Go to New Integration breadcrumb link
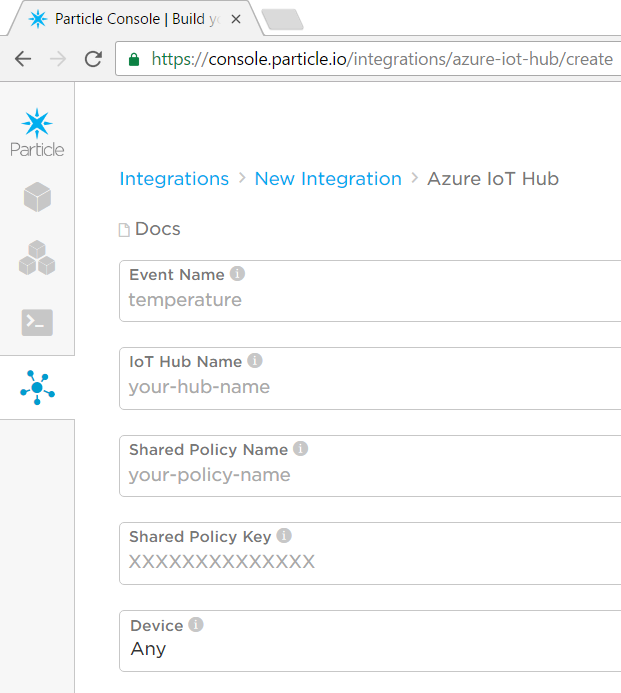The width and height of the screenshot is (621, 693). coord(328,179)
